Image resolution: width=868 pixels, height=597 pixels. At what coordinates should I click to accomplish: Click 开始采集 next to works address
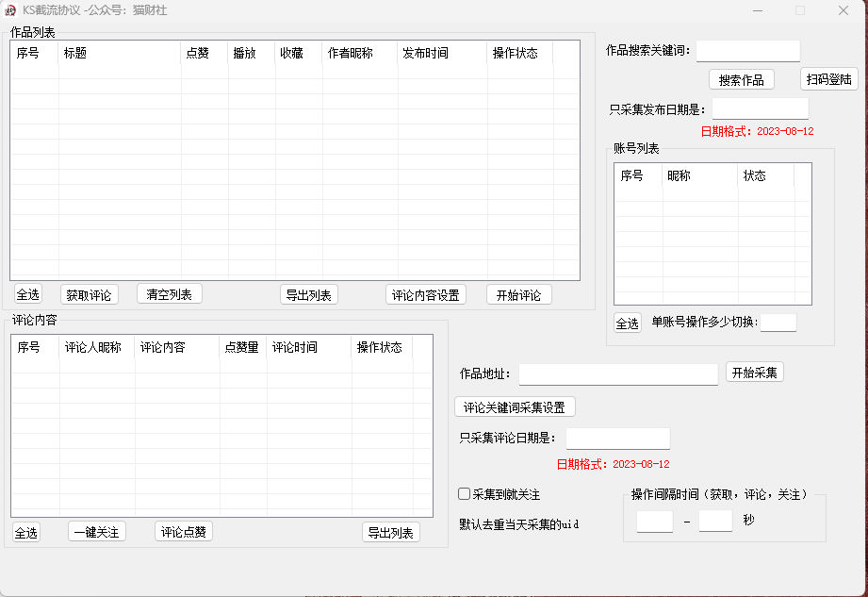[754, 373]
